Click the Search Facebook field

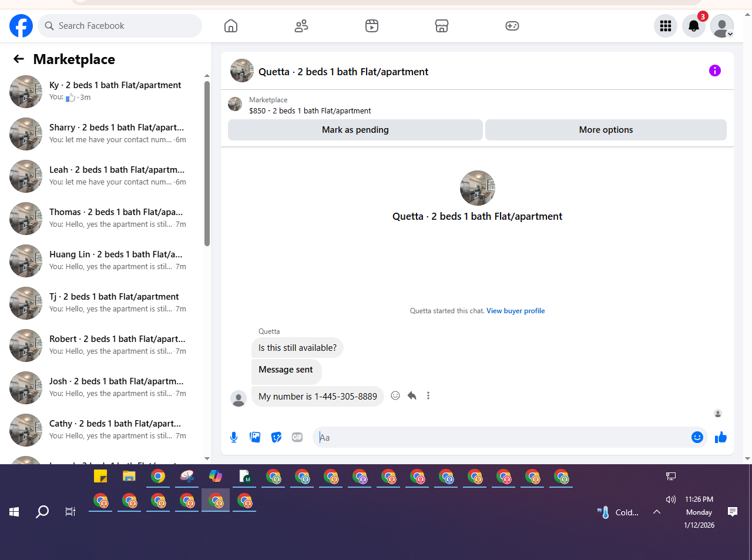[x=120, y=26]
